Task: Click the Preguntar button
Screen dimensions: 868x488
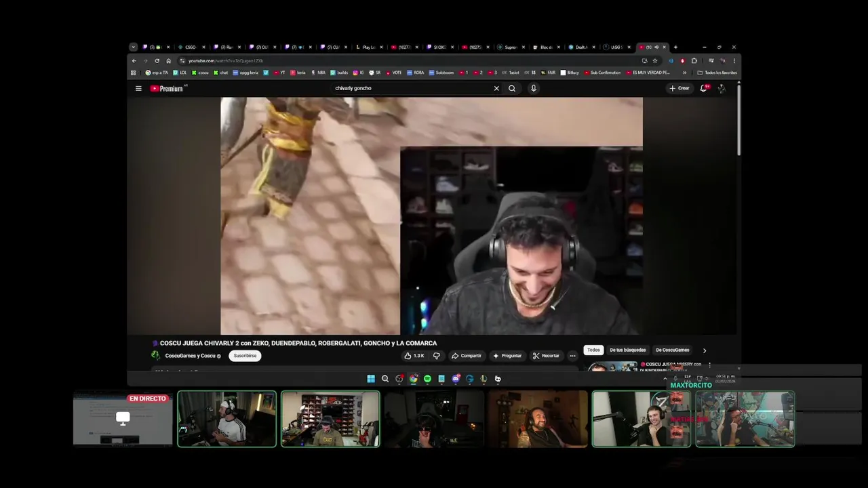Action: point(507,355)
